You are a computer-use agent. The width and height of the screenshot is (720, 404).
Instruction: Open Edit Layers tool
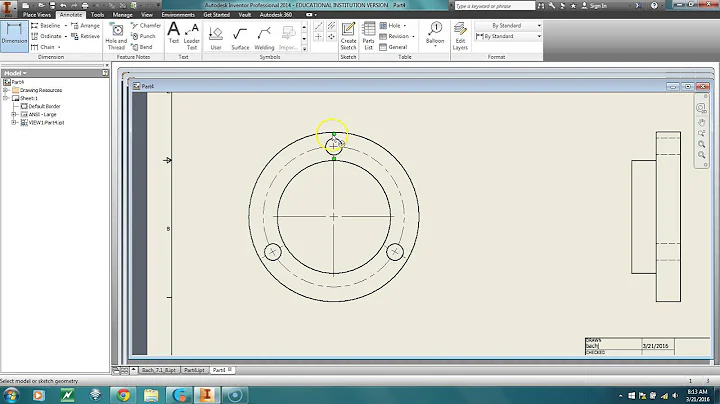click(x=460, y=36)
